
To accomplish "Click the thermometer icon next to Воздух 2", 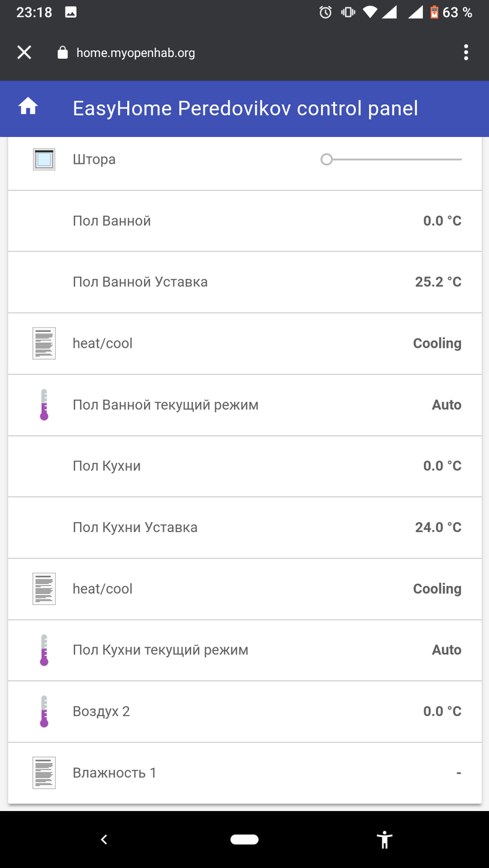I will (44, 711).
